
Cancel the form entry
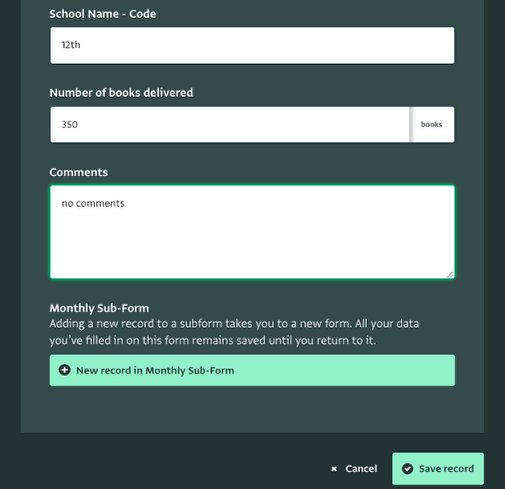(x=354, y=468)
